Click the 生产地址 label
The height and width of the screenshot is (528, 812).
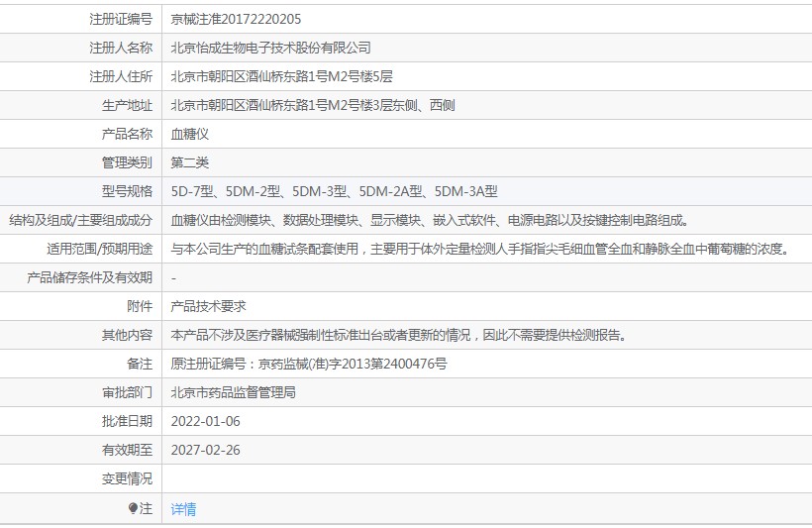(127, 105)
